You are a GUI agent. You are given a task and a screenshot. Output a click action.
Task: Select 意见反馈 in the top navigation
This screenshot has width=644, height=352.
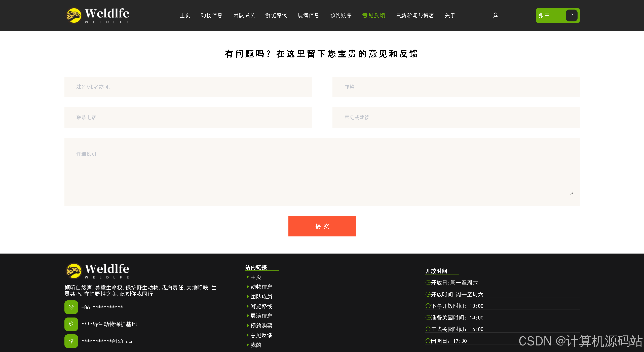pyautogui.click(x=374, y=15)
